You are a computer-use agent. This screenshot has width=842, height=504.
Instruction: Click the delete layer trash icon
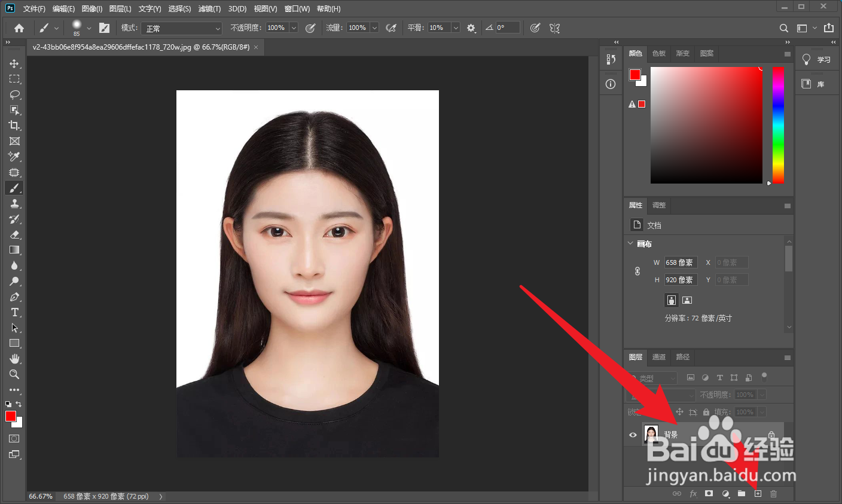tap(773, 494)
